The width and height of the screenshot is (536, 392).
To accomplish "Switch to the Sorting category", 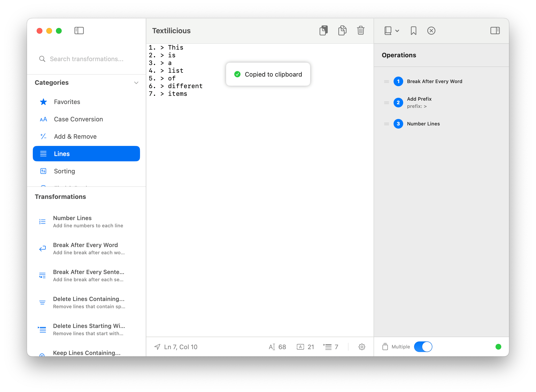I will click(64, 171).
